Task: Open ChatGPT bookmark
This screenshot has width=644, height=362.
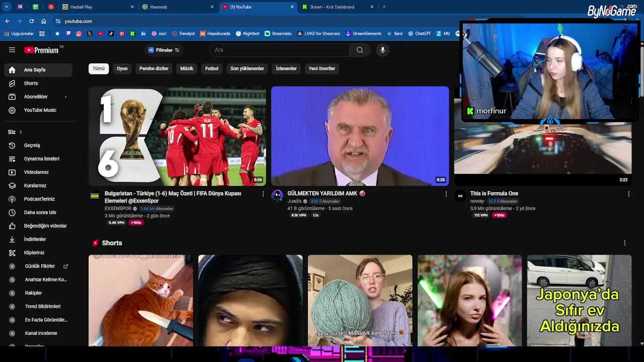Action: click(419, 34)
